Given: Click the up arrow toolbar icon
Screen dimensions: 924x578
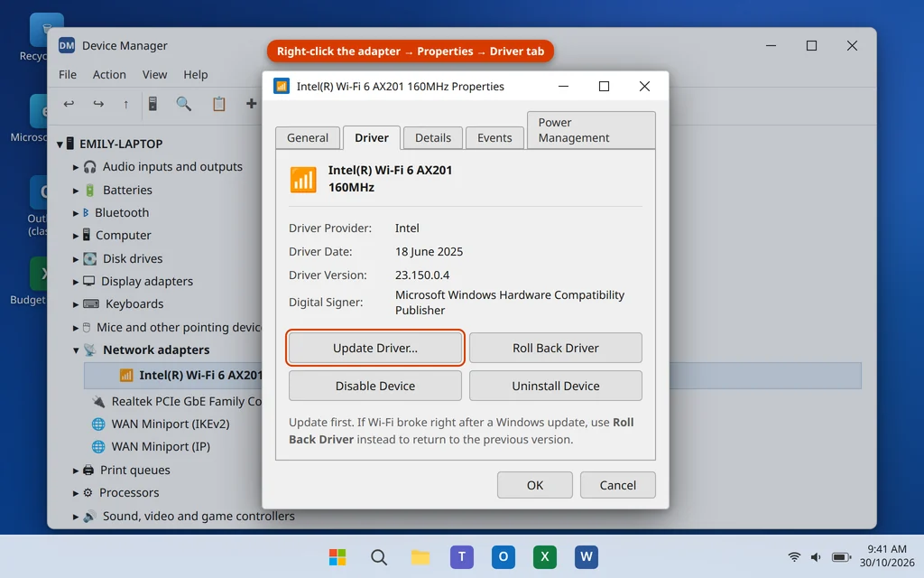Looking at the screenshot, I should pos(125,104).
